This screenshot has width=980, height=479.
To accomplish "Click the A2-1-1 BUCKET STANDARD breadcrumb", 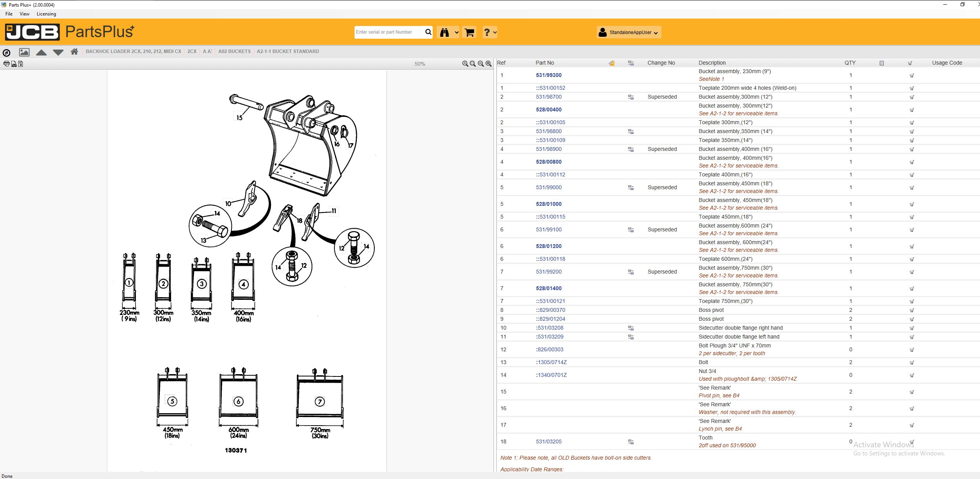I will point(288,51).
